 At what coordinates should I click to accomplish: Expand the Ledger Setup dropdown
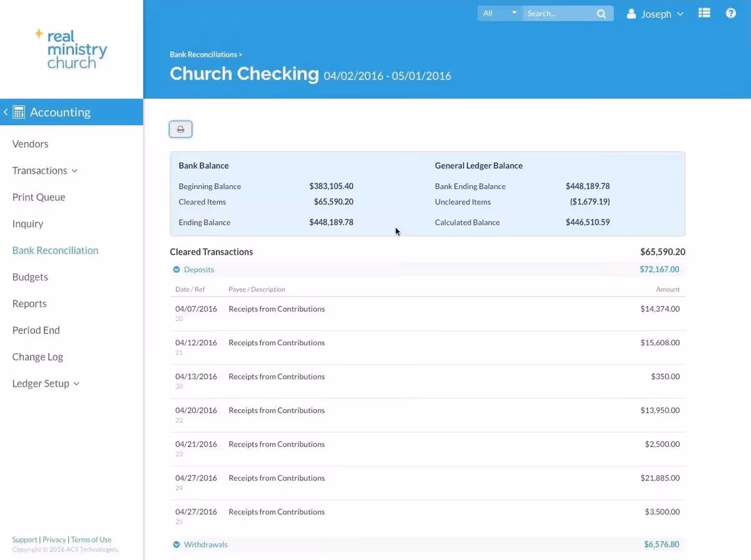76,383
